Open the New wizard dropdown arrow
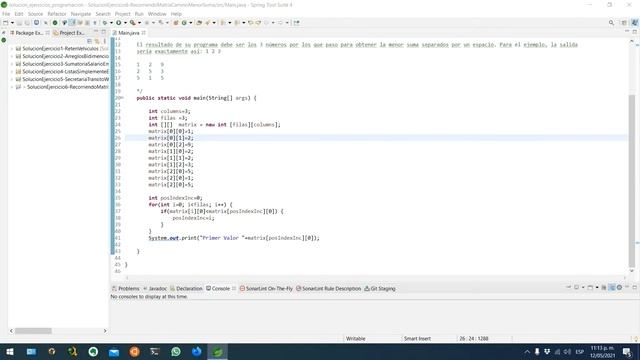Screen dimensions: 640x360 [12, 23]
